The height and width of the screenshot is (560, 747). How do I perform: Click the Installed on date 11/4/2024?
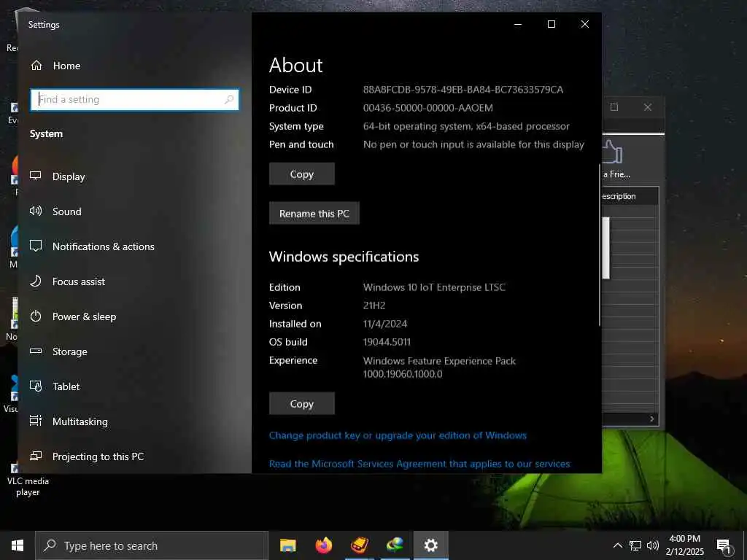click(385, 324)
